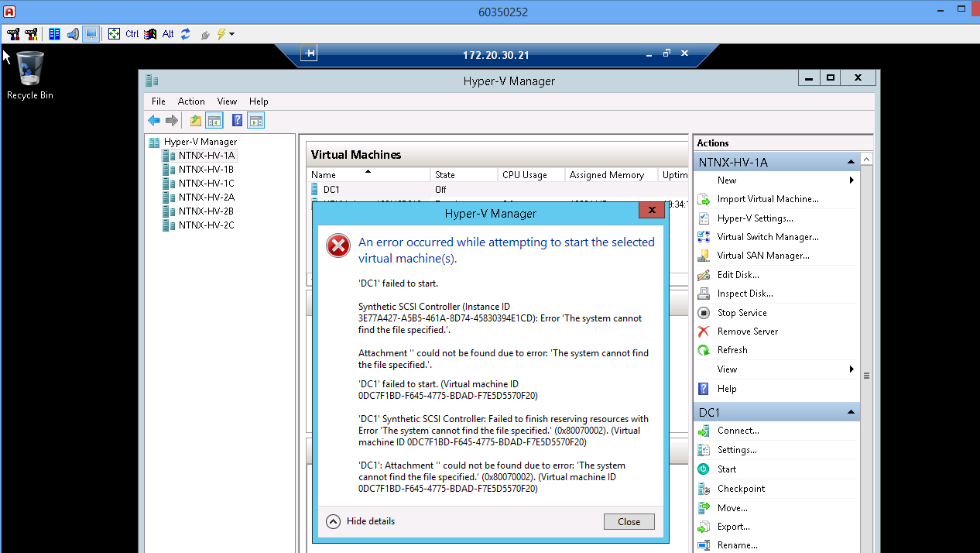Viewport: 980px width, 553px height.
Task: Click the green Start icon for DC1
Action: [704, 469]
